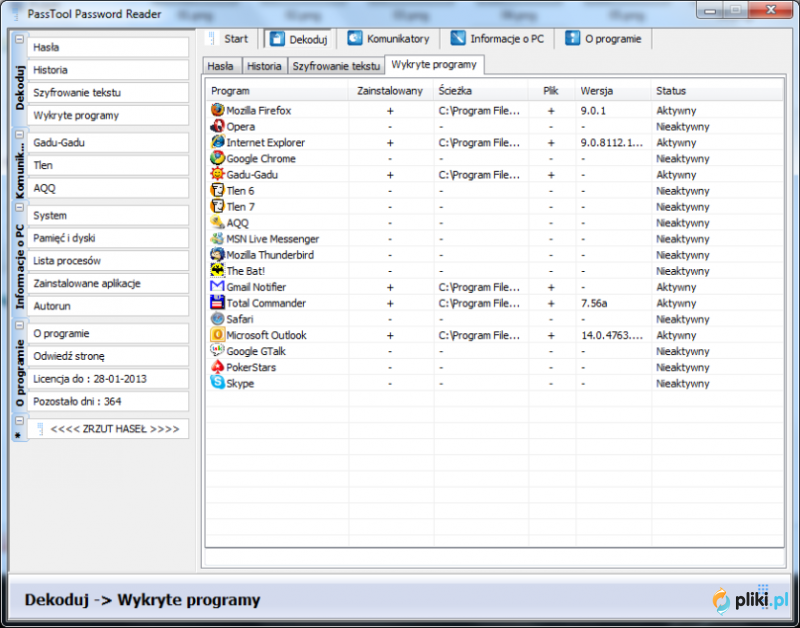
Task: Click the Program column header
Action: (278, 91)
